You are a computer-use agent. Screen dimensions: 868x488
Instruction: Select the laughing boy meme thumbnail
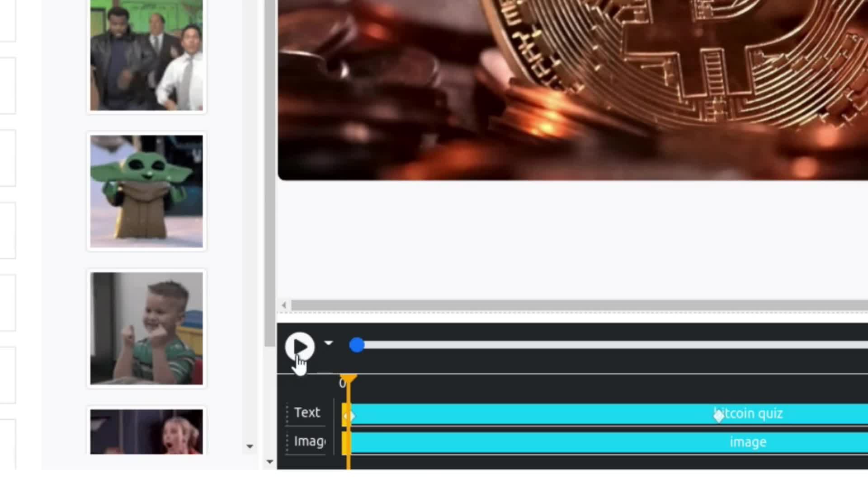coord(146,328)
